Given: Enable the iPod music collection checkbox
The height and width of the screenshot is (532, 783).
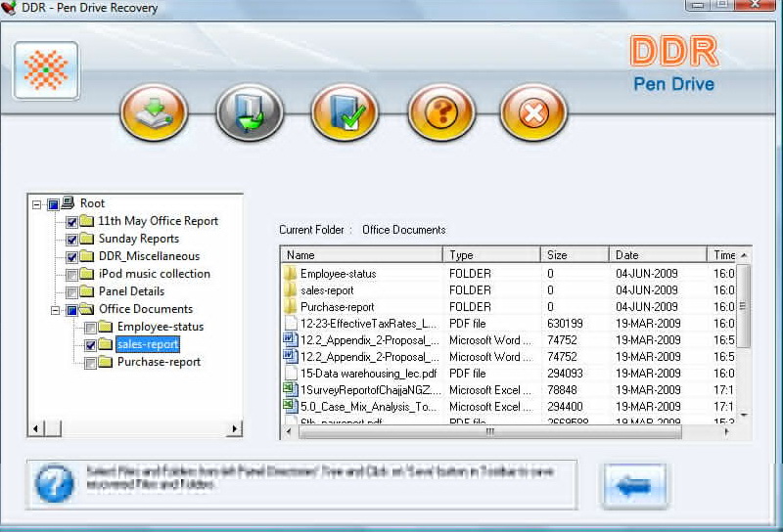Looking at the screenshot, I should (71, 275).
